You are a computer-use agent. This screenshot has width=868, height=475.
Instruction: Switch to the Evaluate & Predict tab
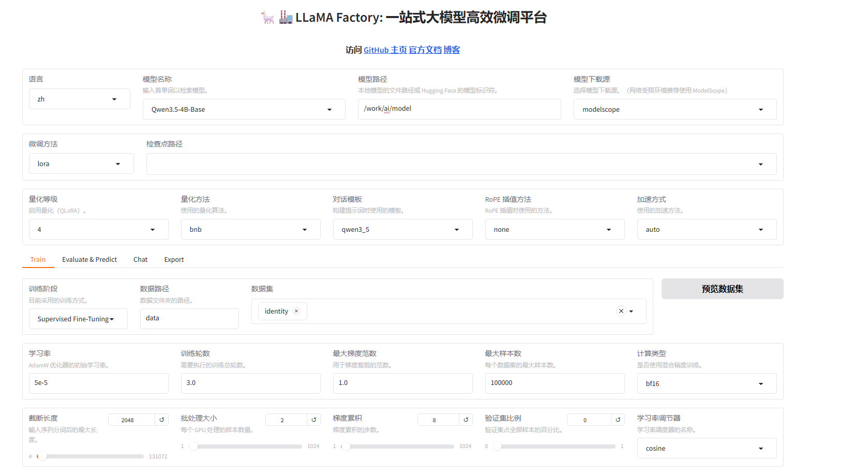point(89,259)
